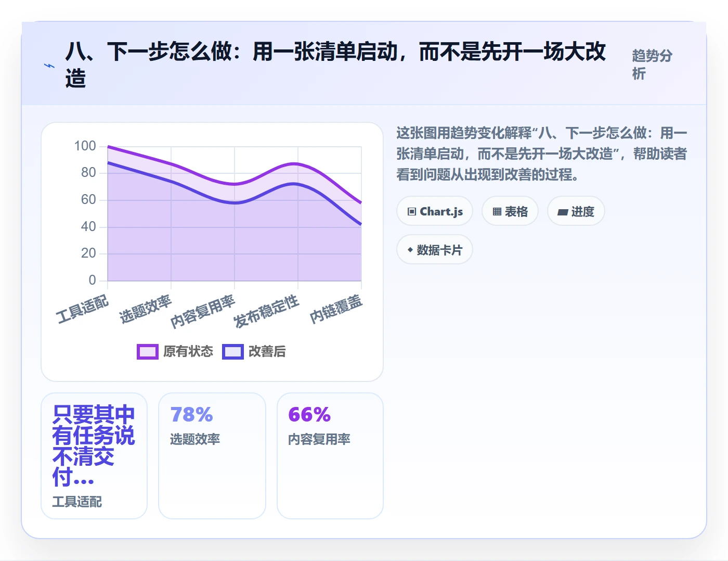Click the 20 value on the y-axis

(x=88, y=253)
